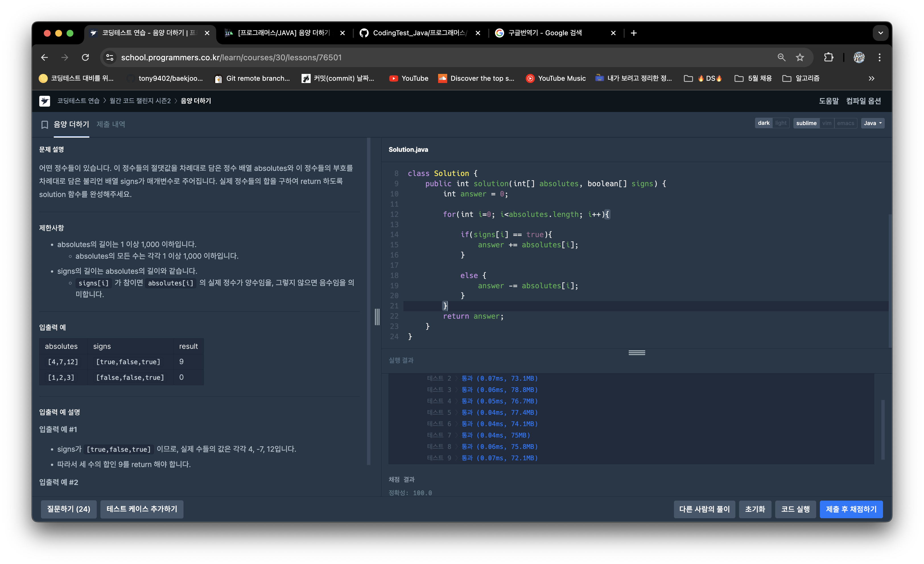
Task: Click the 정확성: 100.0 score text
Action: (410, 493)
